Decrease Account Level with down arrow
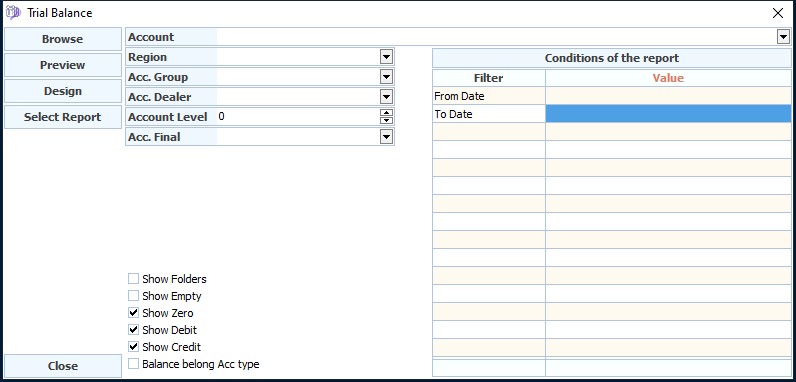This screenshot has height=382, width=796. click(x=386, y=120)
